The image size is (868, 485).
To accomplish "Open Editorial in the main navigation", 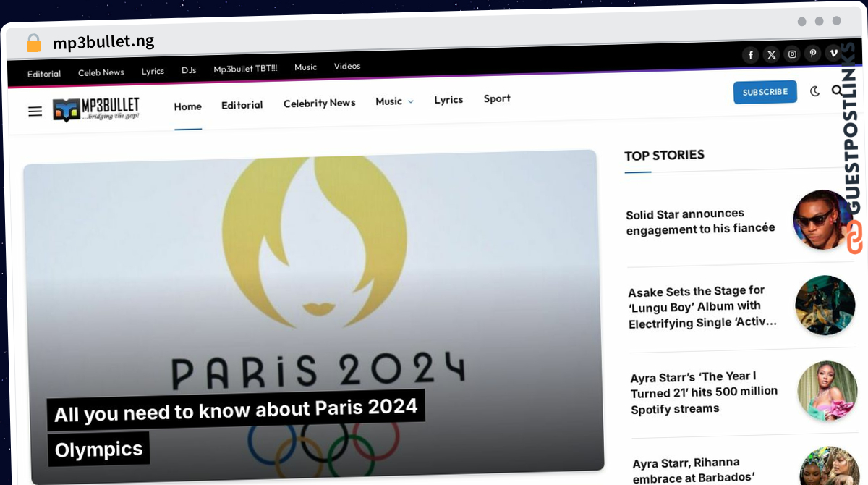I will pyautogui.click(x=242, y=105).
